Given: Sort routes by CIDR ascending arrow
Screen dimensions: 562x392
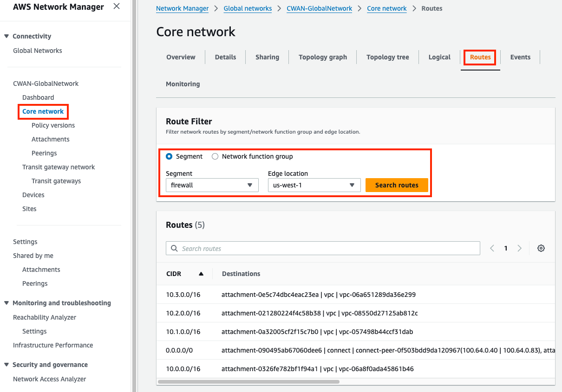Looking at the screenshot, I should [x=201, y=274].
